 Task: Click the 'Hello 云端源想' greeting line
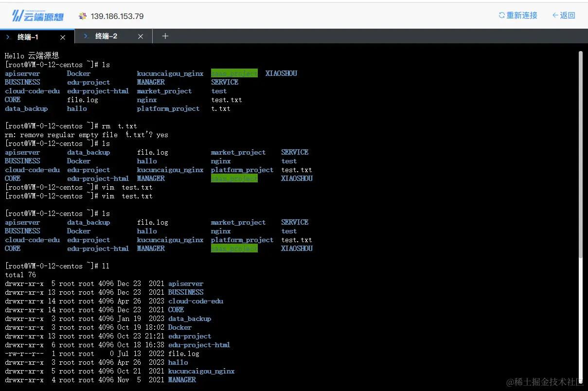click(32, 56)
